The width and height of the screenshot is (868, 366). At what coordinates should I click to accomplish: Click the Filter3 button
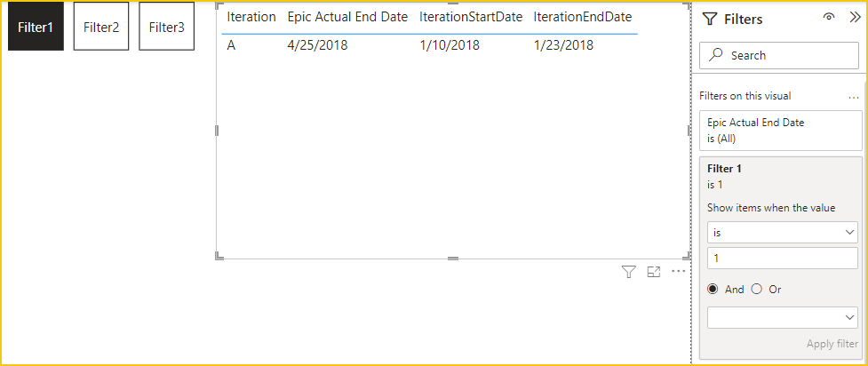tap(167, 27)
